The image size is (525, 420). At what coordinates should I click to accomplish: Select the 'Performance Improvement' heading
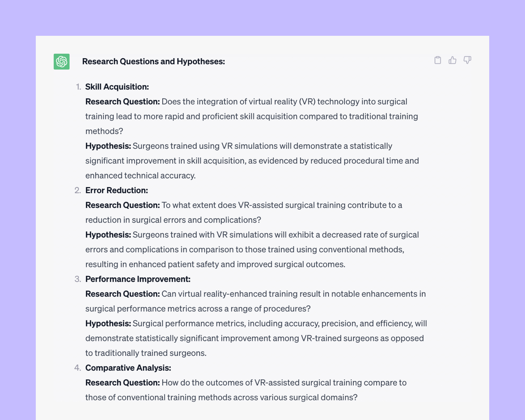138,279
